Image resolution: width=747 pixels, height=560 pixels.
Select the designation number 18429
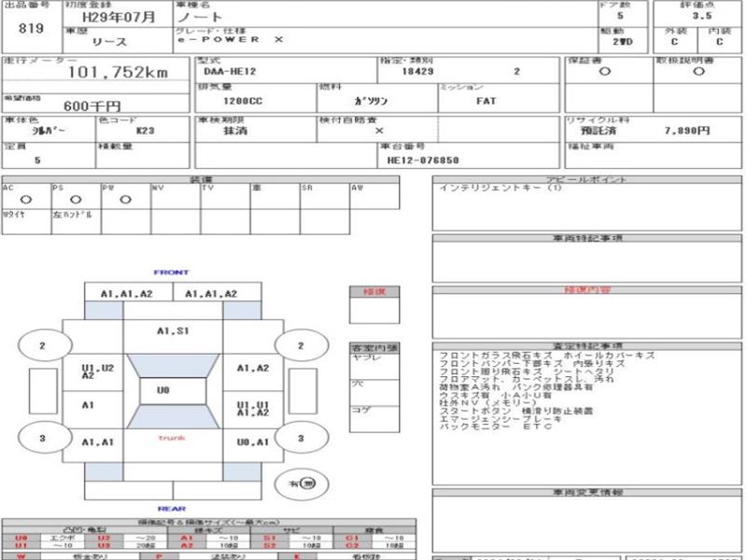[417, 72]
